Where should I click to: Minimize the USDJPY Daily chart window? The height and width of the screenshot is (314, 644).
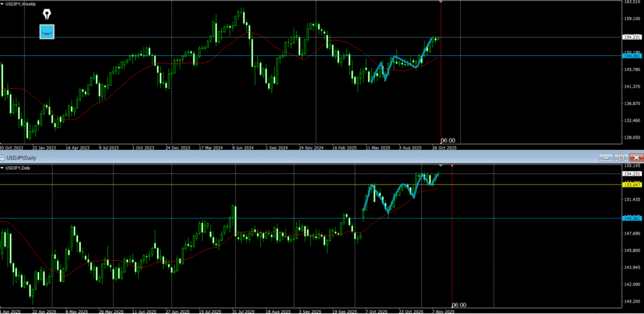(606, 157)
